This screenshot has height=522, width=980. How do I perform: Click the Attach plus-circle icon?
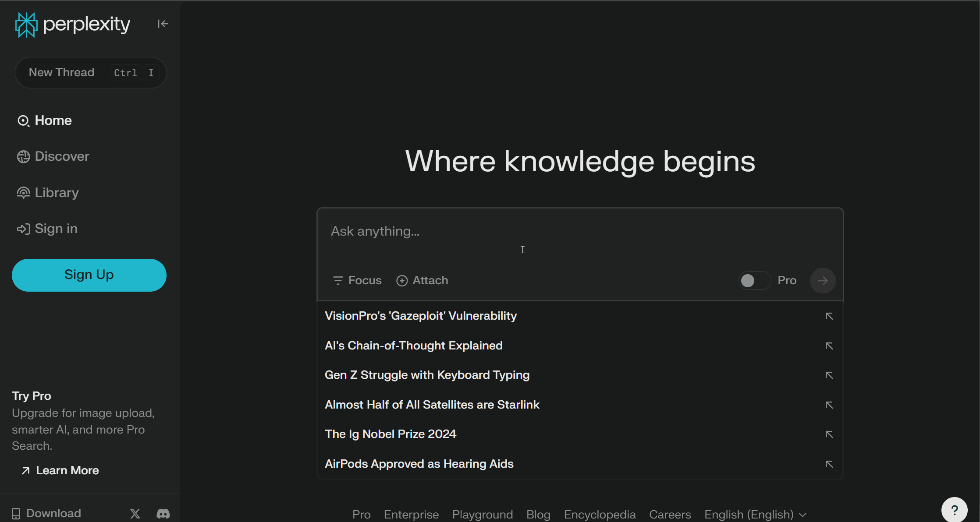pyautogui.click(x=402, y=280)
